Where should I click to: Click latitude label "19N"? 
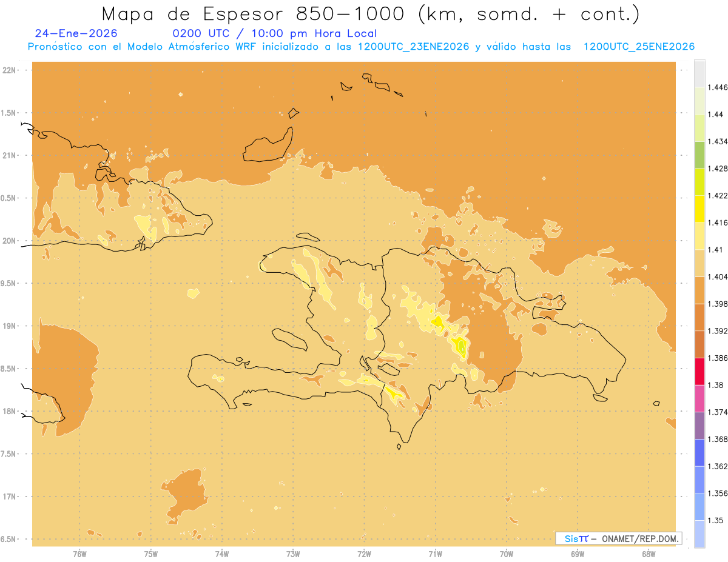[10, 326]
